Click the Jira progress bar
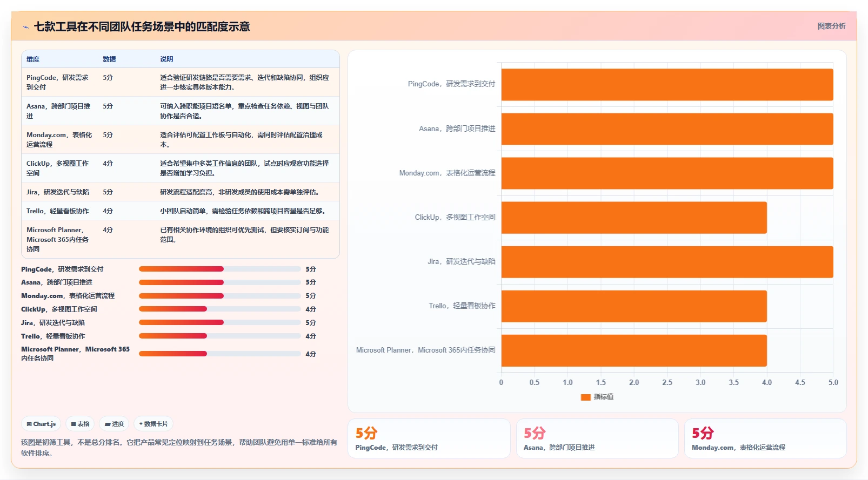Viewport: 868px width, 480px height. (x=219, y=322)
